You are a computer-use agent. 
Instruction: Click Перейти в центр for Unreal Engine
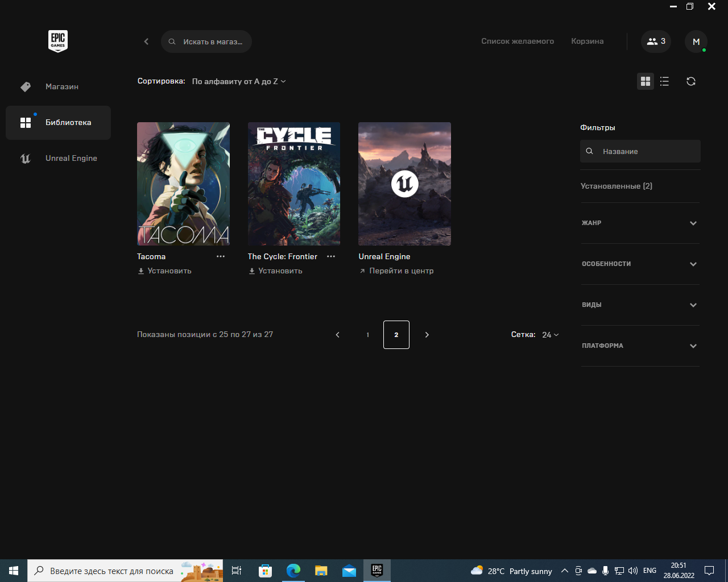pos(396,271)
